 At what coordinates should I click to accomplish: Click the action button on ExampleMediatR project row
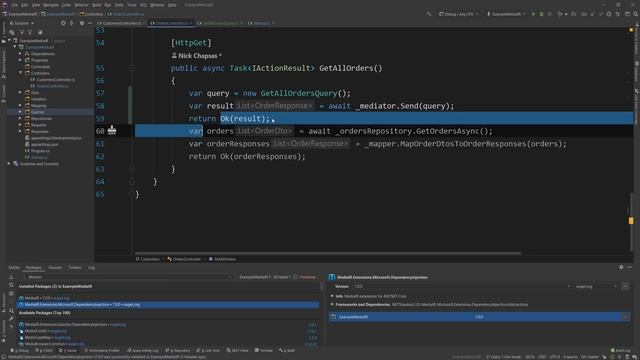pyautogui.click(x=625, y=317)
